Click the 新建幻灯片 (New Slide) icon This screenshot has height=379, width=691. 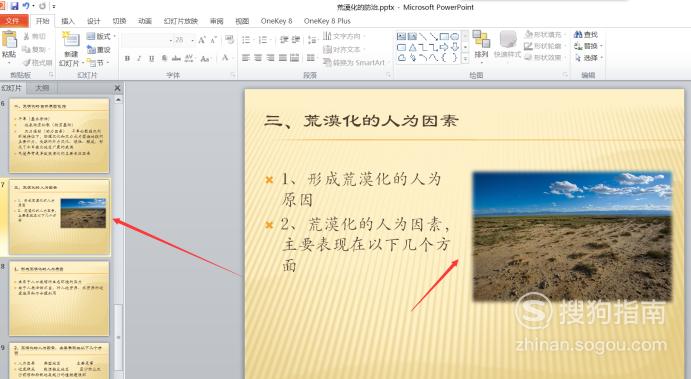71,40
